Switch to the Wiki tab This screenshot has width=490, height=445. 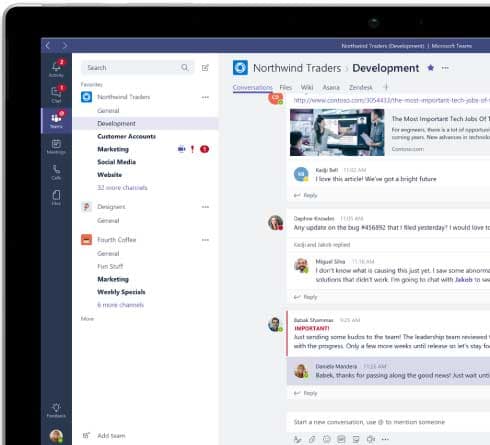(x=307, y=87)
